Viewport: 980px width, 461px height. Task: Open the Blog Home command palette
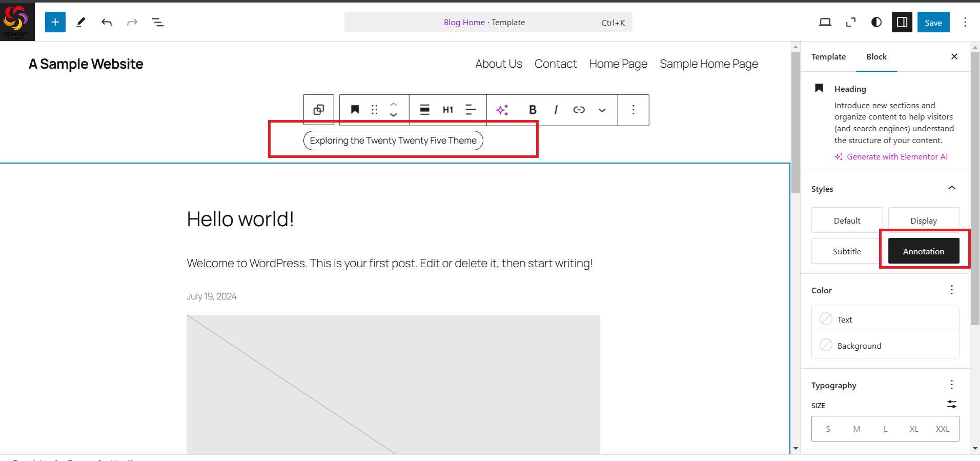(488, 22)
